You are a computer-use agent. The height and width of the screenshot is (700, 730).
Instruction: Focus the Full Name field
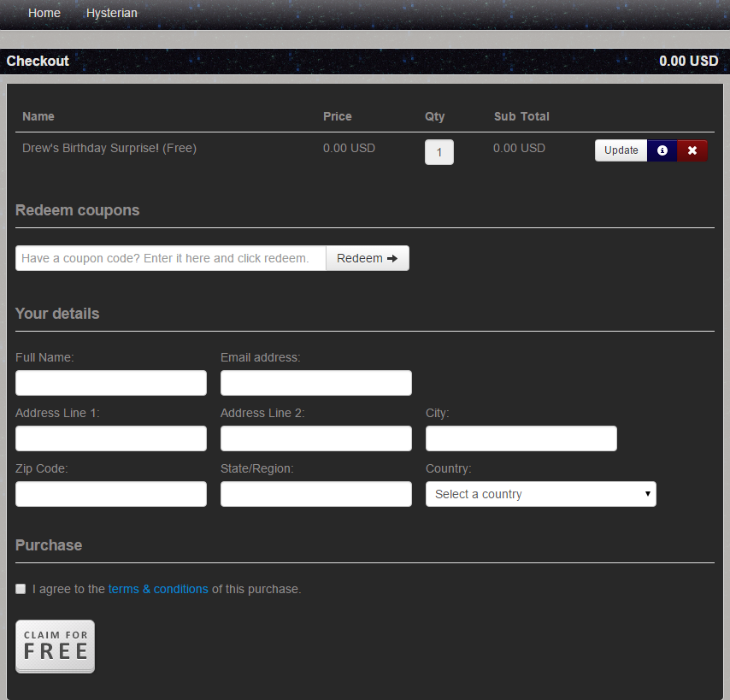point(111,383)
